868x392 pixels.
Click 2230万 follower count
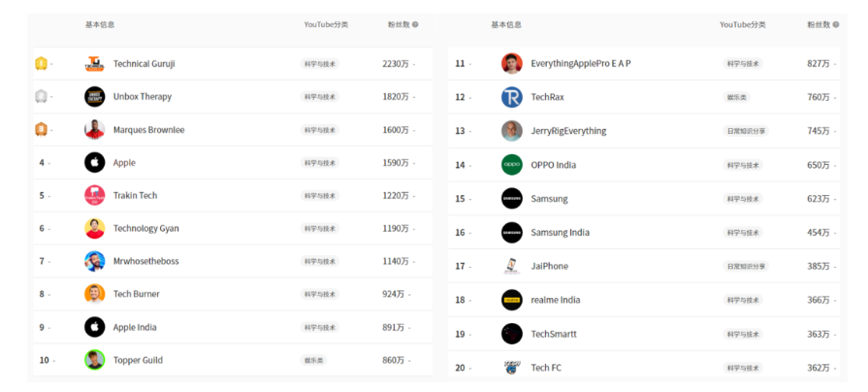pos(396,64)
